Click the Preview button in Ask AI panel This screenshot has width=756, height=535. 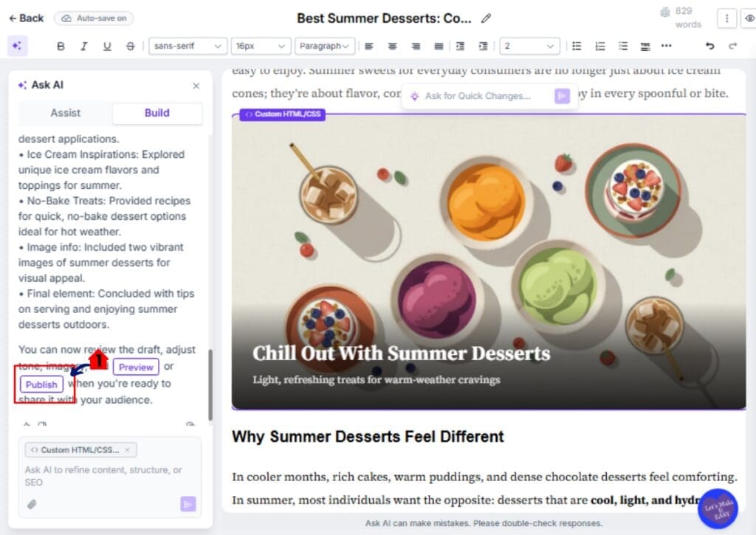click(x=136, y=367)
